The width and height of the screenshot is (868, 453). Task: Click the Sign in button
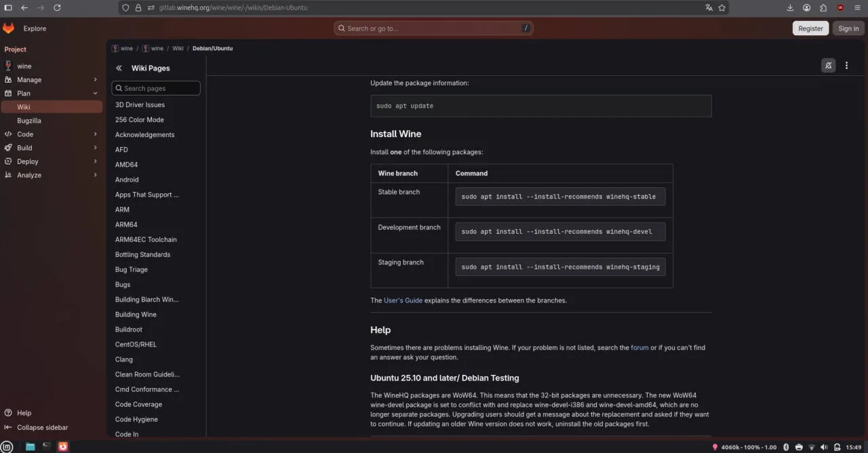[x=848, y=28]
